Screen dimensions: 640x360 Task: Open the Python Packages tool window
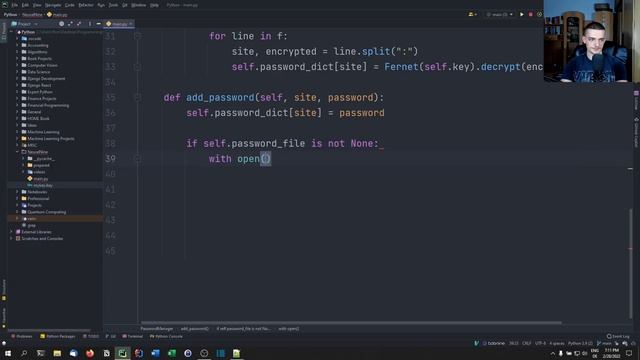tap(58, 336)
